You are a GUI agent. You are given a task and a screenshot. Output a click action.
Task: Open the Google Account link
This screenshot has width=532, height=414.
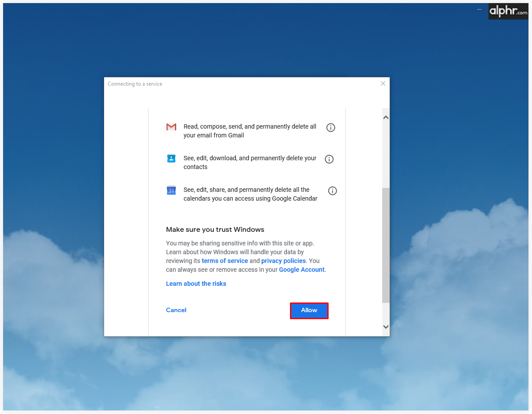(302, 270)
